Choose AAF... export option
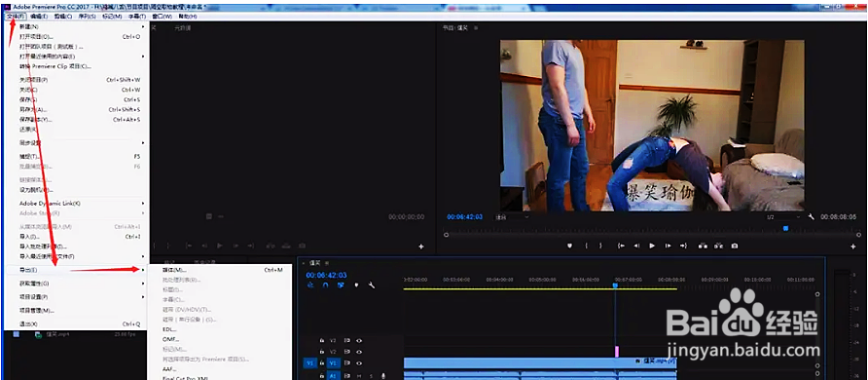The width and height of the screenshot is (868, 380). [x=220, y=369]
